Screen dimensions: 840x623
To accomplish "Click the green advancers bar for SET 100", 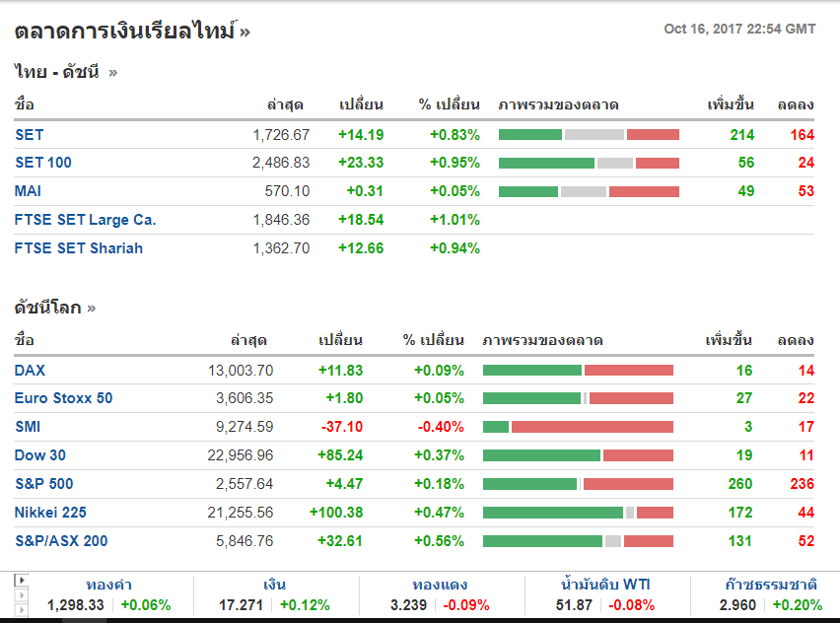I will point(546,163).
